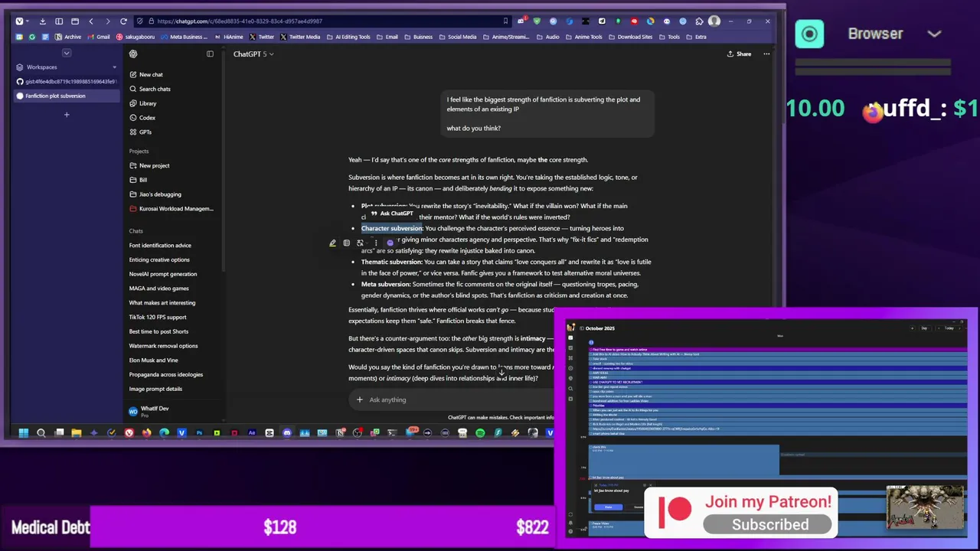Image resolution: width=980 pixels, height=551 pixels.
Task: Open Download Sites bookmark folder
Action: click(x=631, y=37)
